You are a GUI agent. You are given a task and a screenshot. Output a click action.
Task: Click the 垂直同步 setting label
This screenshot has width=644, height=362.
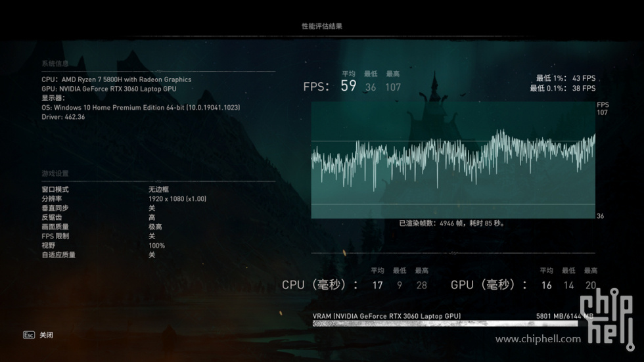point(55,208)
